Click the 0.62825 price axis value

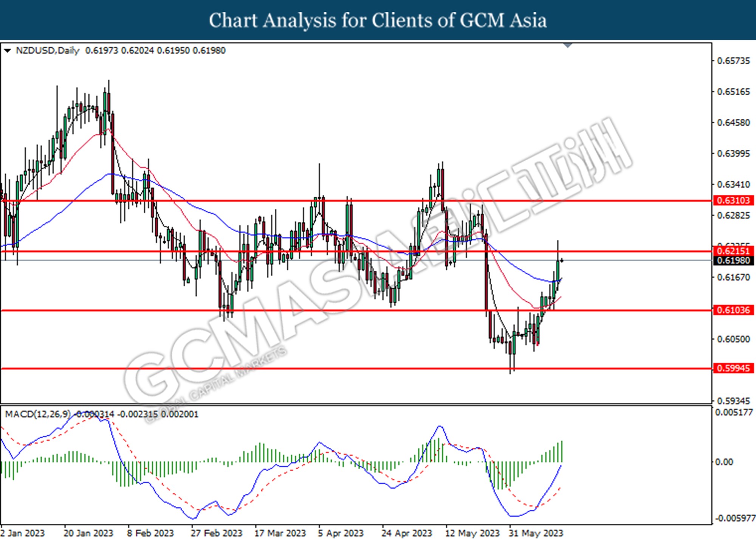(x=733, y=216)
